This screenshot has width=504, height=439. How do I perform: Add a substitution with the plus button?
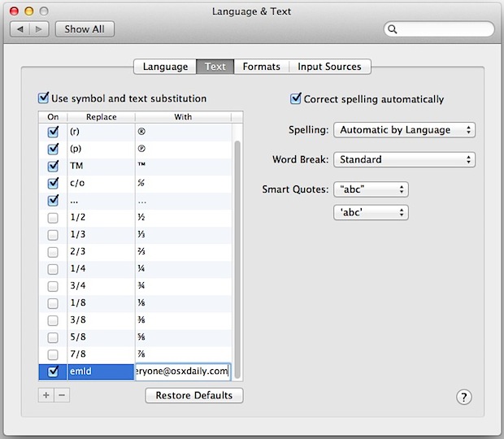[x=46, y=395]
